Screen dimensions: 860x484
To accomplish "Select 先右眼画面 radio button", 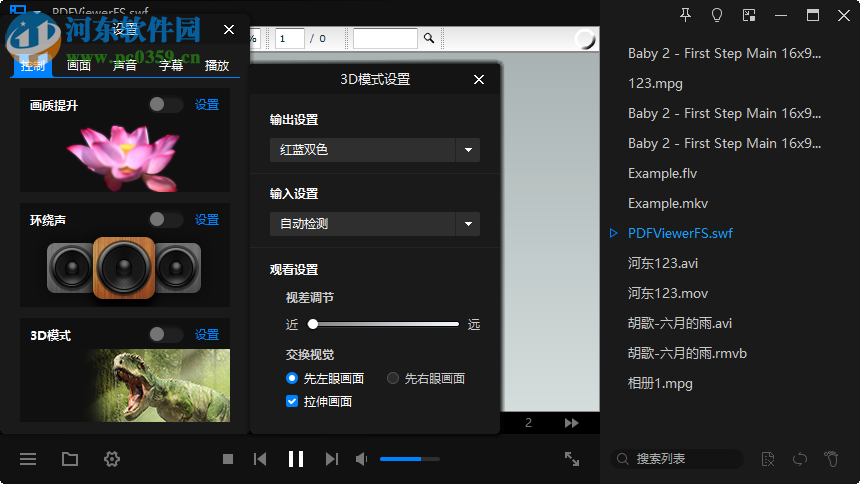I will (x=393, y=378).
